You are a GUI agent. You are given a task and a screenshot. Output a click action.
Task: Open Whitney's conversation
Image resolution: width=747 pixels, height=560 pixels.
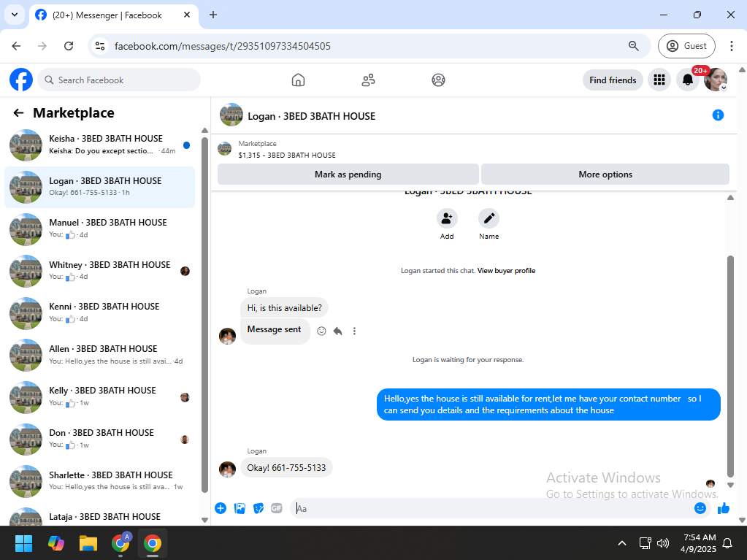coord(99,271)
